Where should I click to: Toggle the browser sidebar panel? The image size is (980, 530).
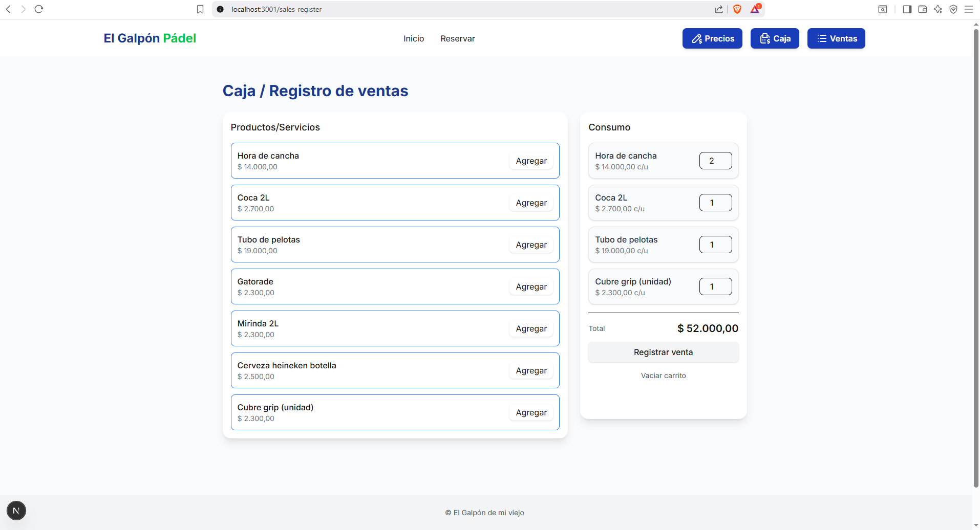[x=907, y=9]
